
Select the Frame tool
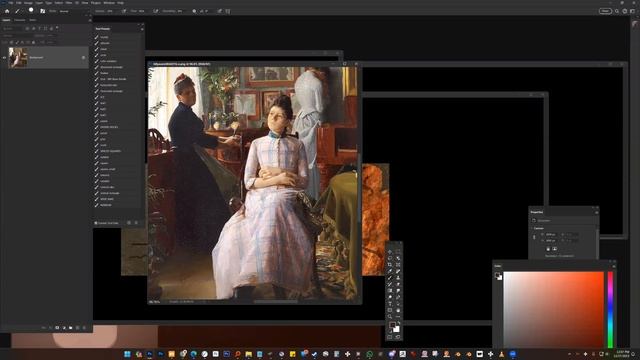[398, 264]
